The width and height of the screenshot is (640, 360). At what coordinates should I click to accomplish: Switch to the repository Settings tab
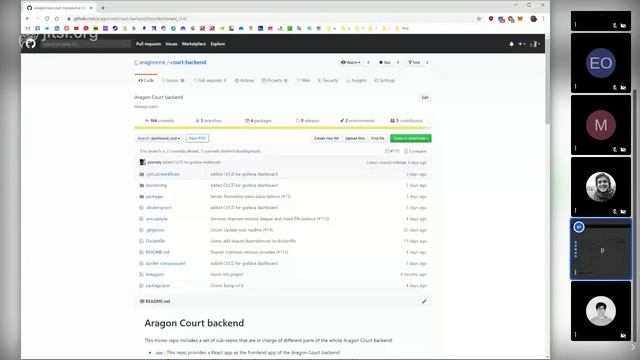coord(384,80)
